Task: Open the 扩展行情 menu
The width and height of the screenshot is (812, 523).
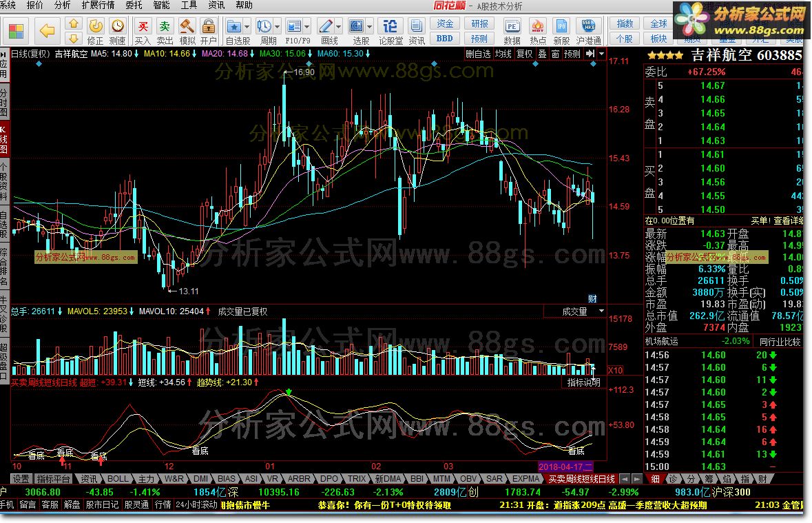Action: pos(98,6)
